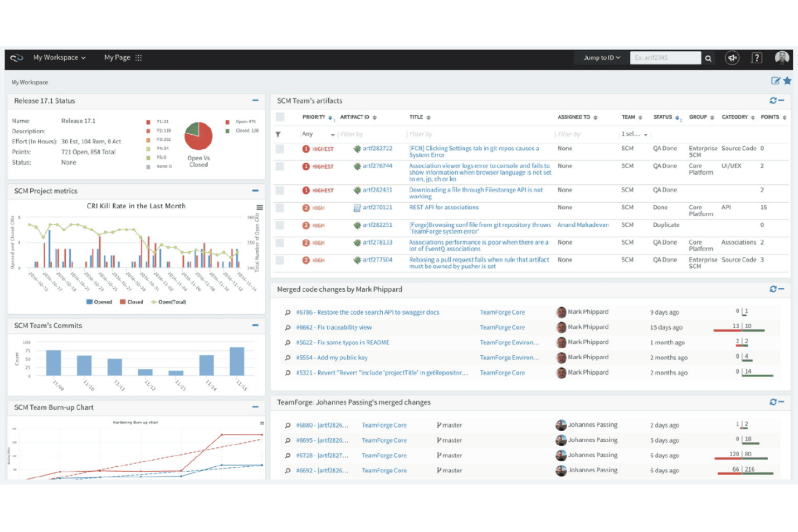Open the CRI Kill Rate chart hamburger menu

[259, 208]
